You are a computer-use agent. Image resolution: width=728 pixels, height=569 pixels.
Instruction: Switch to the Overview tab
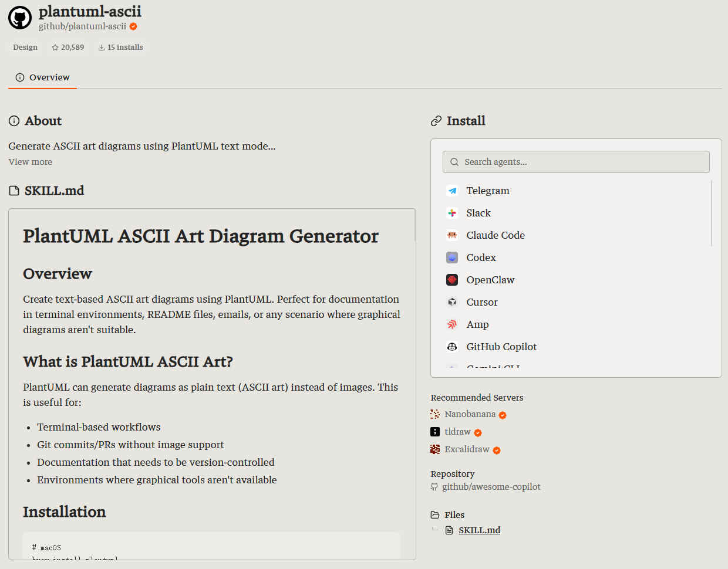pyautogui.click(x=43, y=77)
